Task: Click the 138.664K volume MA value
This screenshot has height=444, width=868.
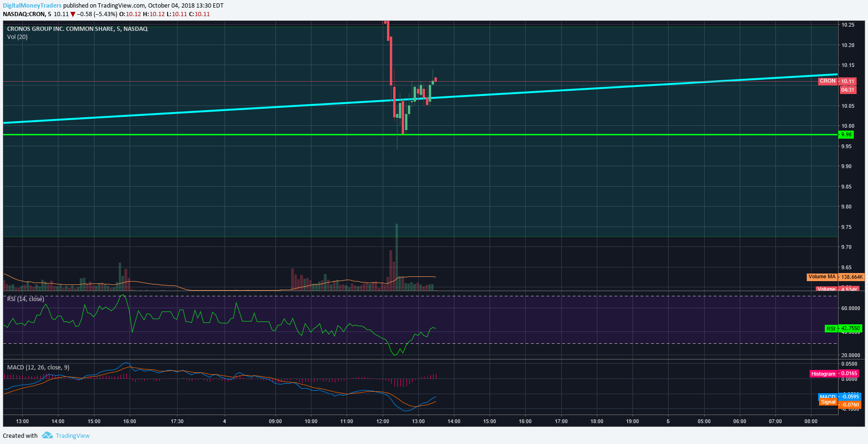Action: (x=852, y=277)
